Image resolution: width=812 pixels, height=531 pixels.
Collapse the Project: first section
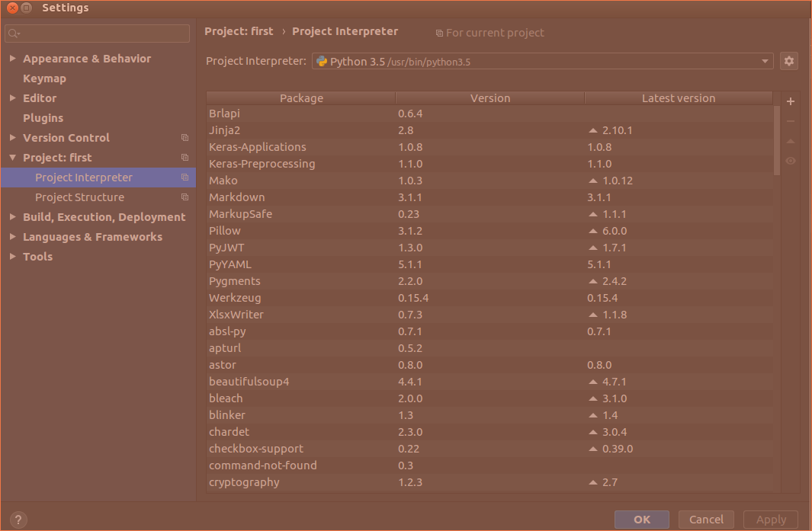point(12,158)
